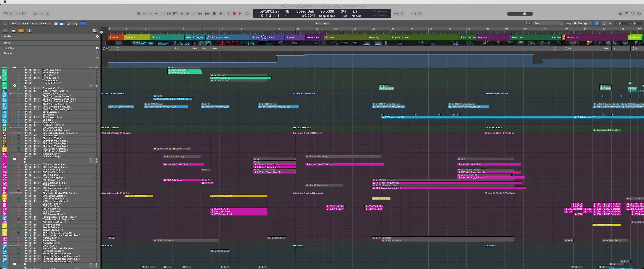The image size is (644, 269).
Task: Open the Library panel icon
Action: click(6, 13)
